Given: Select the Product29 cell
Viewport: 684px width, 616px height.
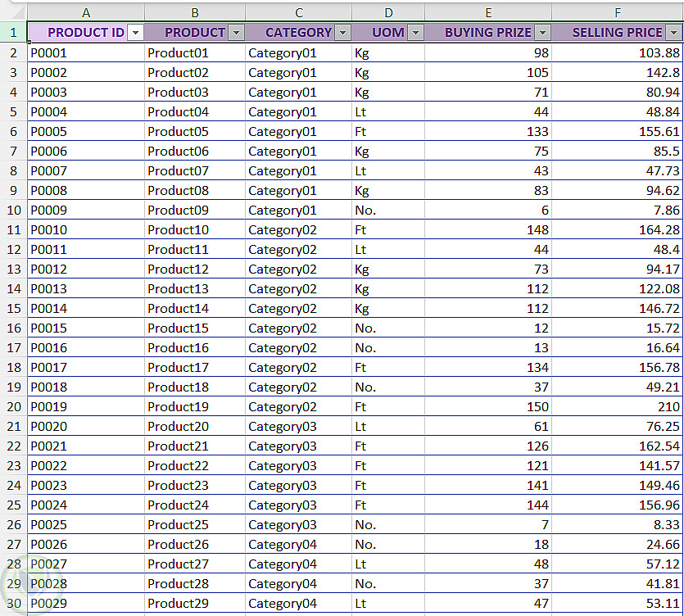Looking at the screenshot, I should tap(195, 604).
